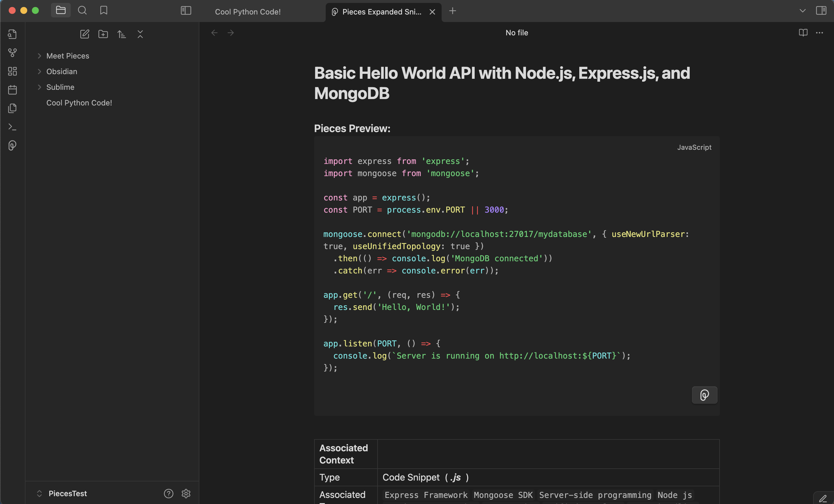
Task: Create a new note with pencil icon
Action: (85, 34)
